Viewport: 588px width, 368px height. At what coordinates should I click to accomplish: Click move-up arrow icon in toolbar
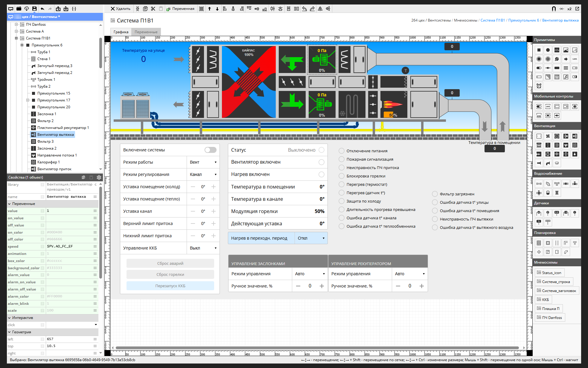(x=209, y=9)
